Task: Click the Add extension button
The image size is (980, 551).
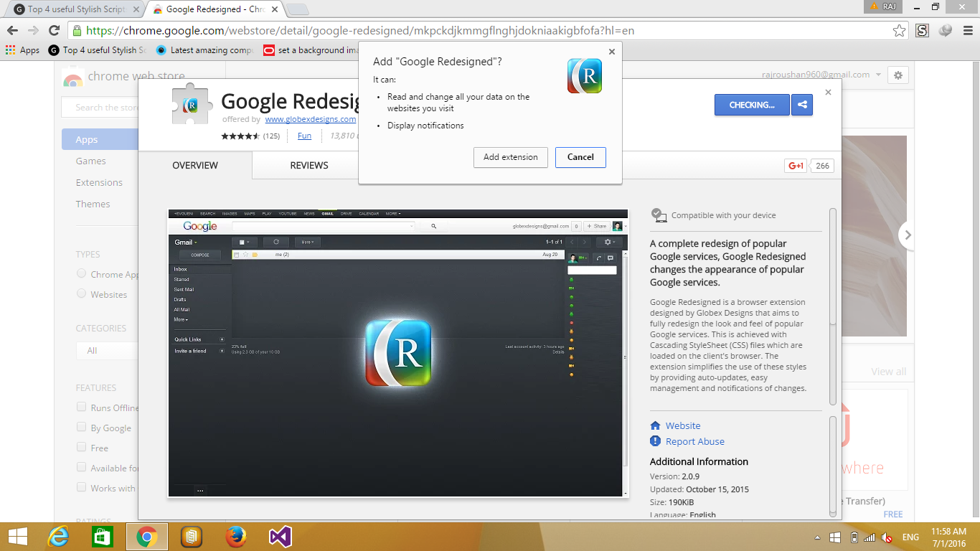Action: pyautogui.click(x=510, y=157)
